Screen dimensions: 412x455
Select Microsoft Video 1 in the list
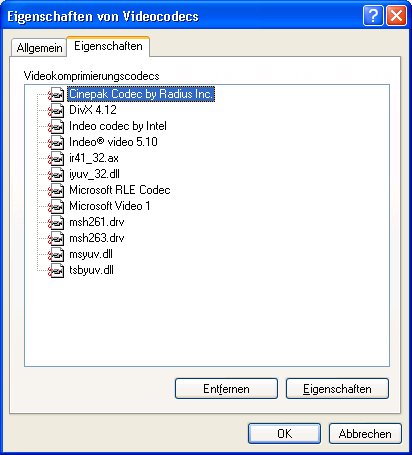[x=110, y=206]
